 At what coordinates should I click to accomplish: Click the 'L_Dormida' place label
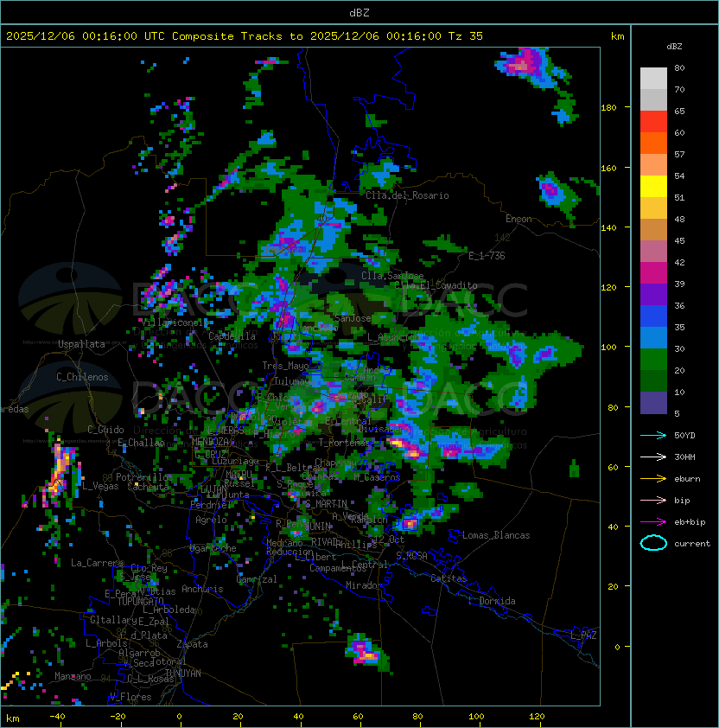(492, 601)
